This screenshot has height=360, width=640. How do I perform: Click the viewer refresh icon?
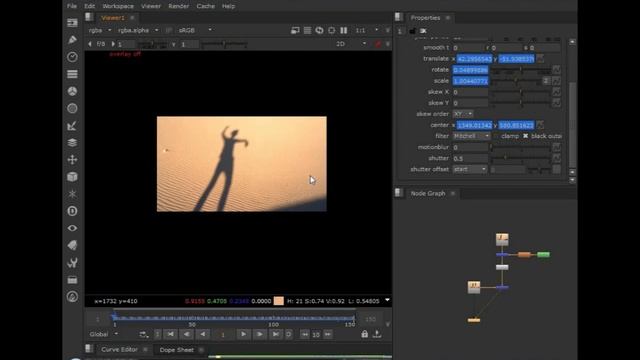click(319, 30)
